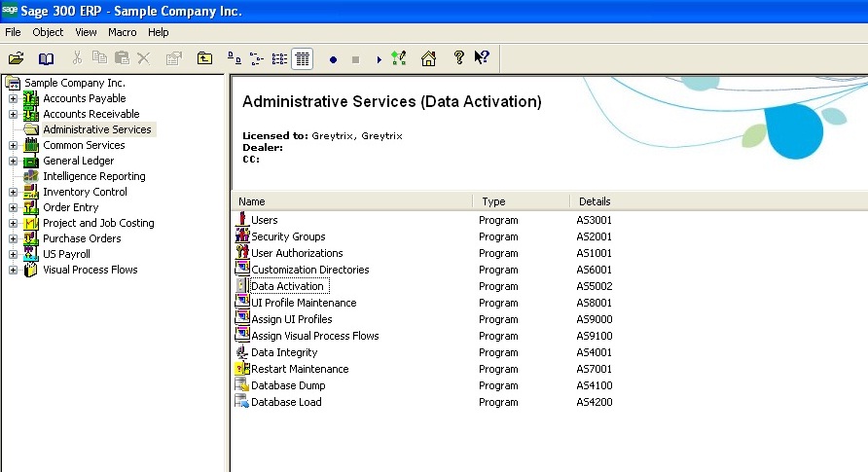Image resolution: width=868 pixels, height=472 pixels.
Task: Go up one folder level icon
Action: 204,58
